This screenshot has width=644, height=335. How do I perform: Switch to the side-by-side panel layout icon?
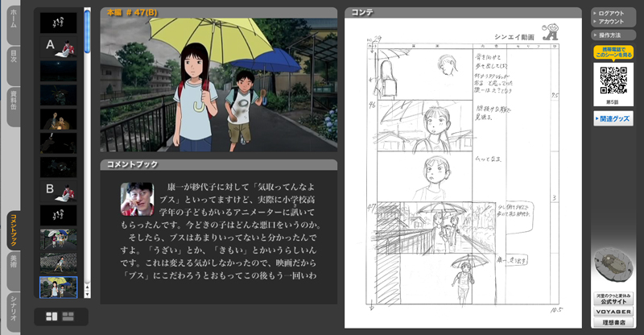(x=52, y=316)
